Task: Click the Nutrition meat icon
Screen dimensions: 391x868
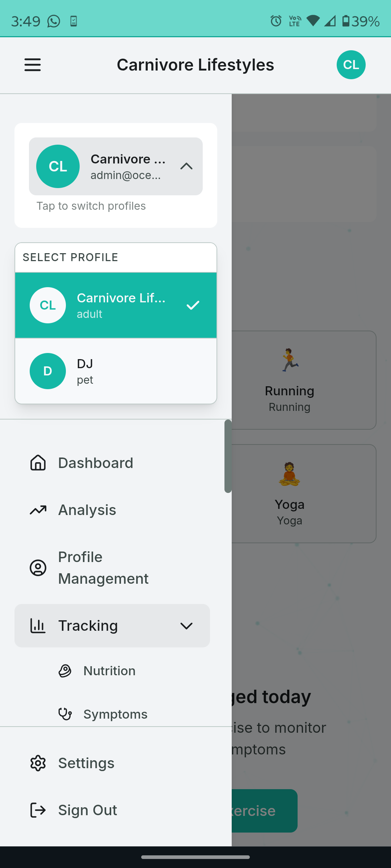Action: [x=65, y=671]
